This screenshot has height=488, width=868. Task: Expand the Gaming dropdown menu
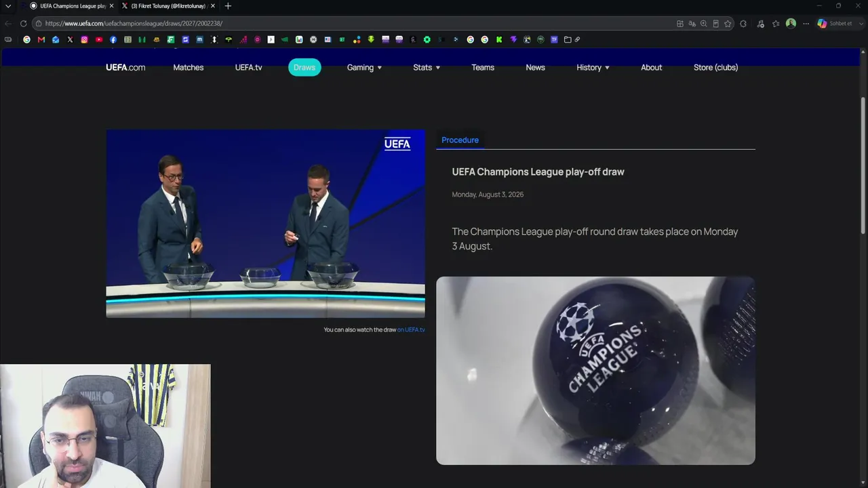364,67
